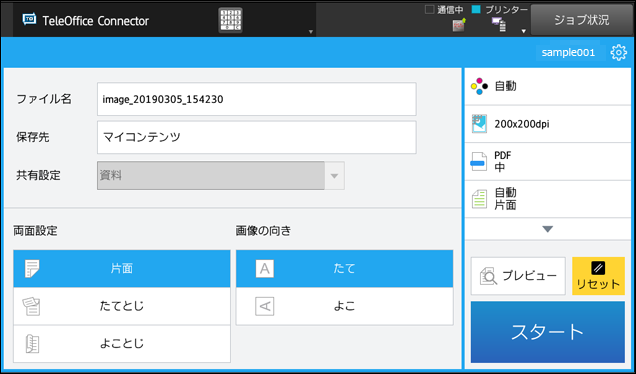Click the 画像の向き heading text
Viewport: 636px width, 374px height.
coord(264,231)
